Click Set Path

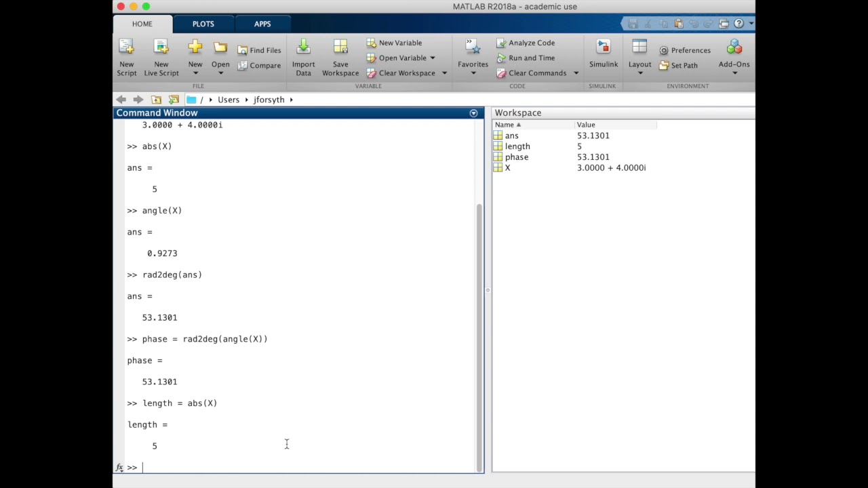[x=678, y=66]
